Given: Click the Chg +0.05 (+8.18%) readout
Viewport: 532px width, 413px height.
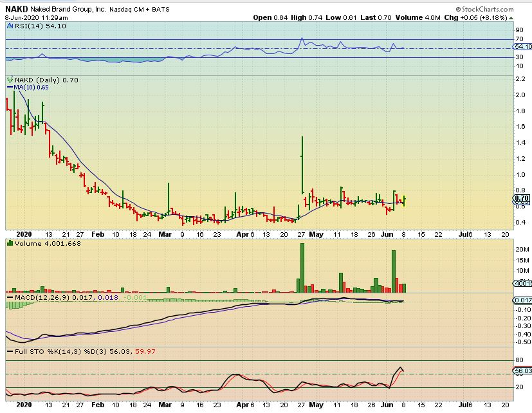Looking at the screenshot, I should tap(497, 17).
